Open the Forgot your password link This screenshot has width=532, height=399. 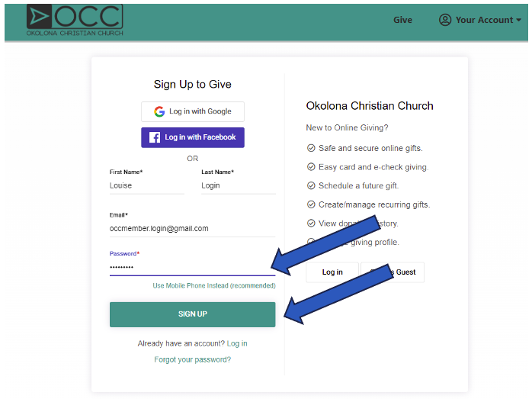192,359
